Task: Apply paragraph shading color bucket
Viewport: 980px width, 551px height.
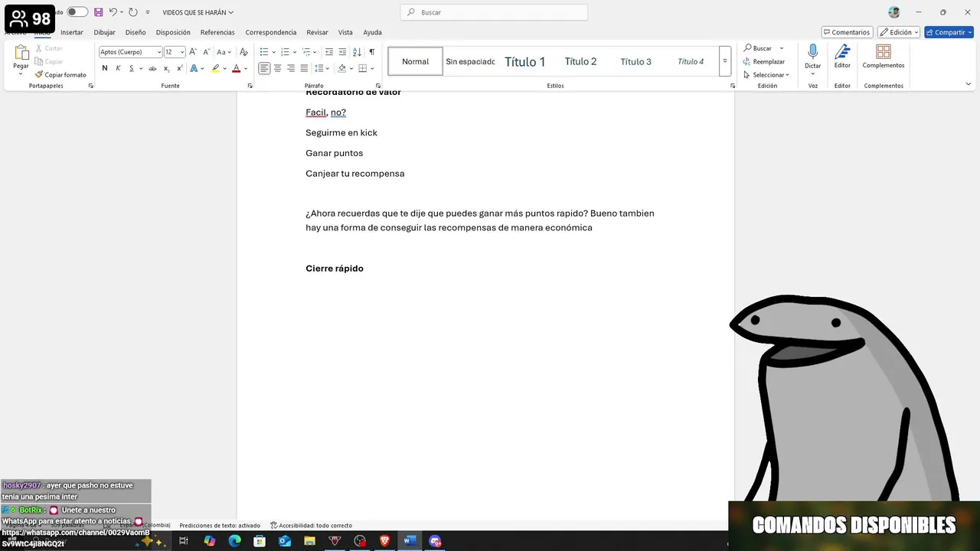Action: tap(342, 68)
